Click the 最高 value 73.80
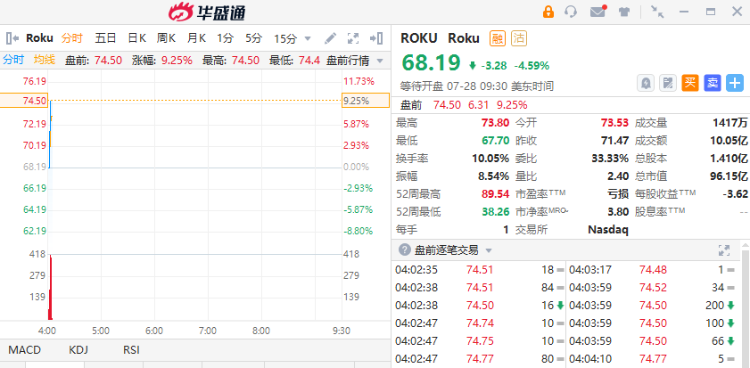This screenshot has height=368, width=750. [495, 123]
